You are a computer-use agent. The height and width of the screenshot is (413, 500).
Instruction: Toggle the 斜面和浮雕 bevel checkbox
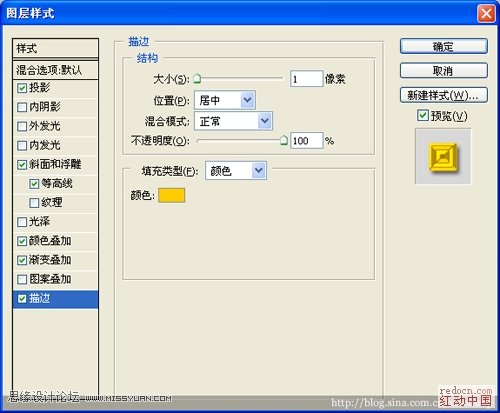[22, 165]
